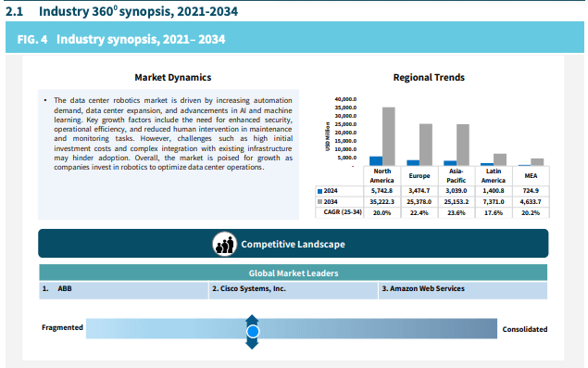The image size is (588, 368).
Task: Click the North America CAGR 20.0% cell
Action: click(x=382, y=212)
